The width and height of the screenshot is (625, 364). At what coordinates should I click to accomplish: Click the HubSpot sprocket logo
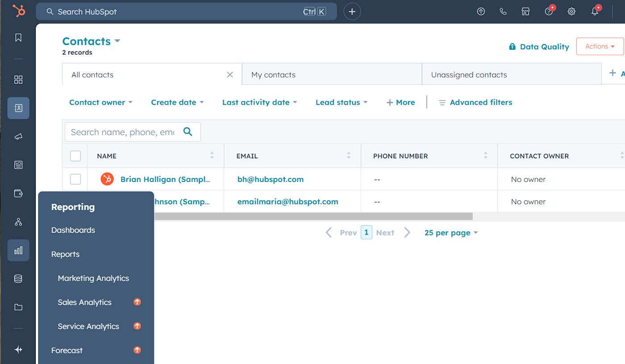pyautogui.click(x=18, y=11)
